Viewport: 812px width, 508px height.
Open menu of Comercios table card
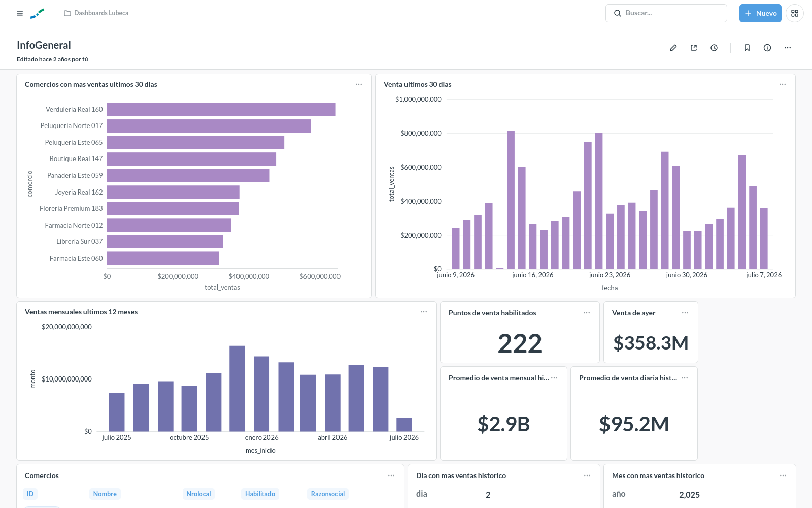tap(391, 475)
